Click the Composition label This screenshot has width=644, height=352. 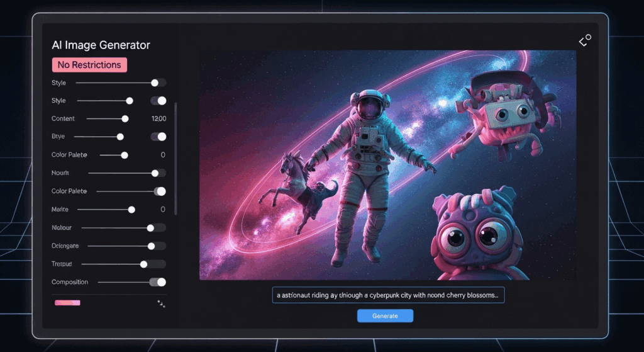pos(70,282)
